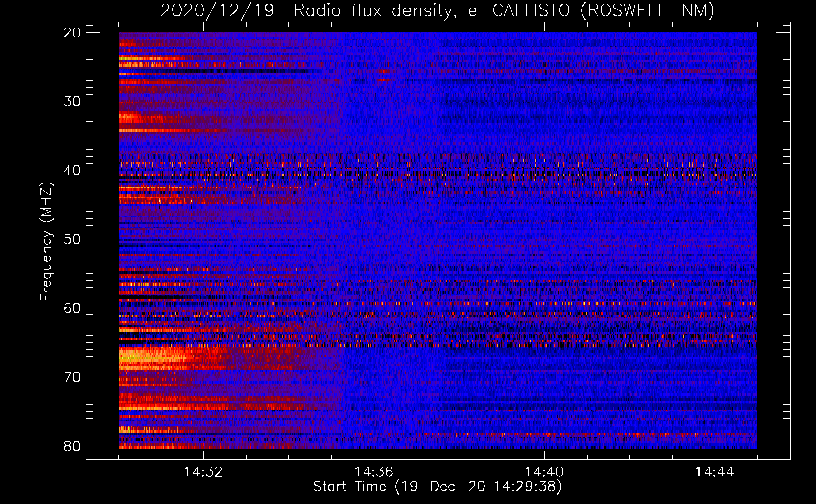
Task: Click the 50 frequency tick label
Action: 72,239
